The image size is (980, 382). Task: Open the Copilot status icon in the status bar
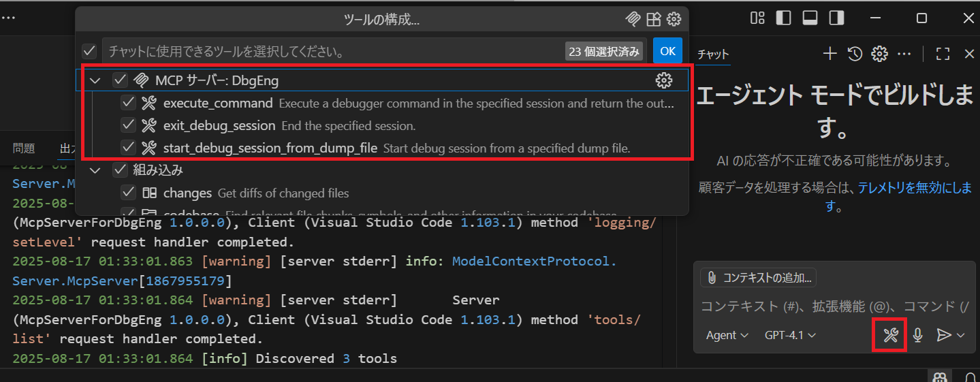(x=941, y=377)
